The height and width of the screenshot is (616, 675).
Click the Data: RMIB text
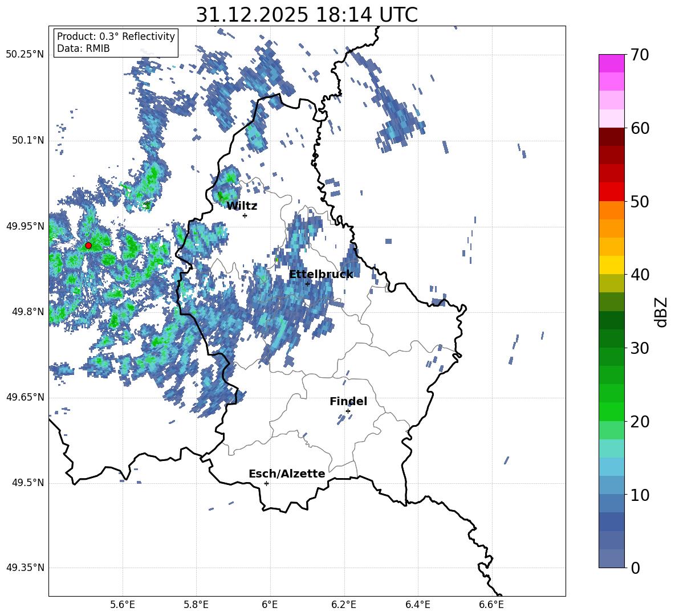click(x=83, y=48)
